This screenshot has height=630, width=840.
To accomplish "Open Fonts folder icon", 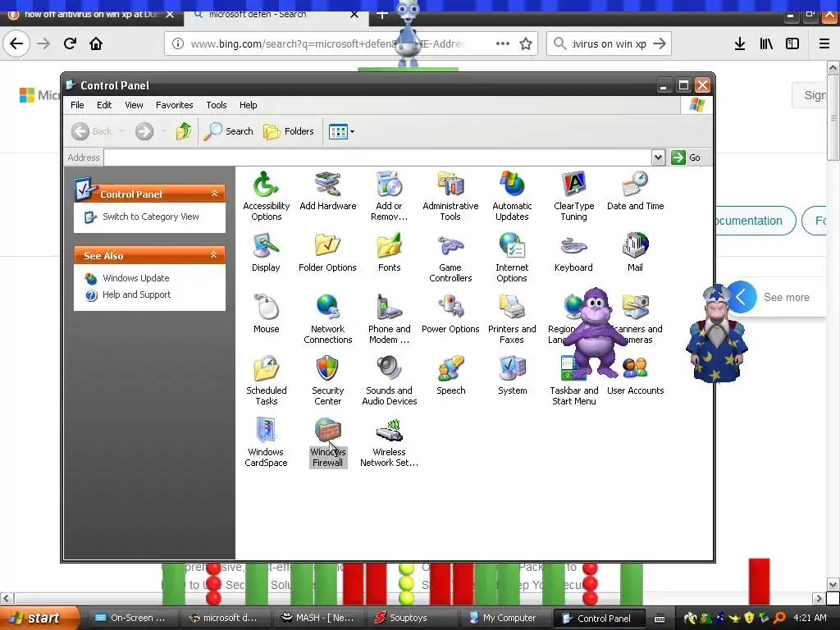I will 389,253.
